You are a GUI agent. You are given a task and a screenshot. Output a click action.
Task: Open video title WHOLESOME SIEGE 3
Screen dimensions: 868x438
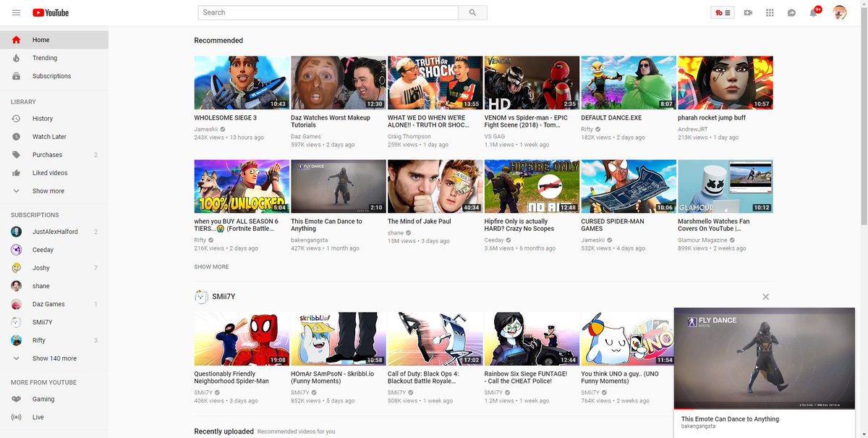click(225, 118)
